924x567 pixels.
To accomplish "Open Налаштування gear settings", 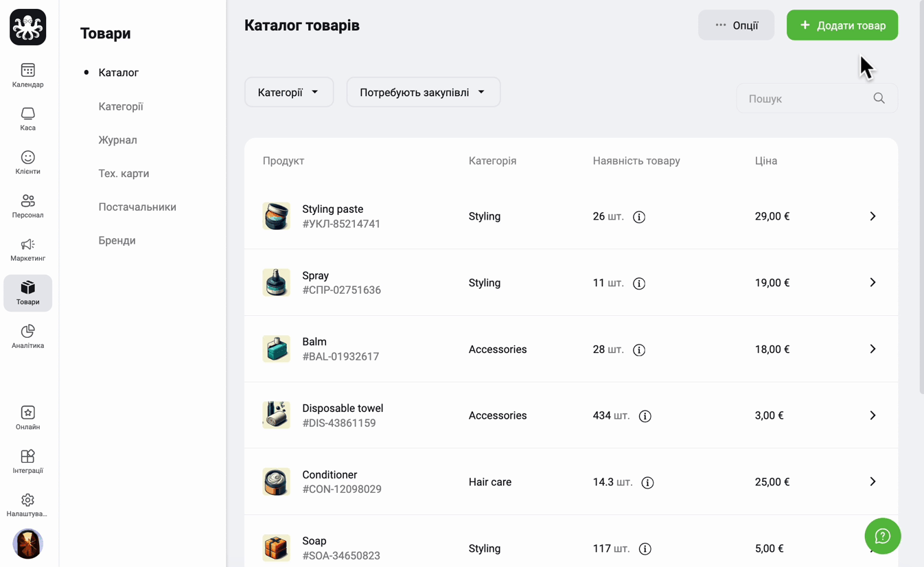I will tap(28, 505).
